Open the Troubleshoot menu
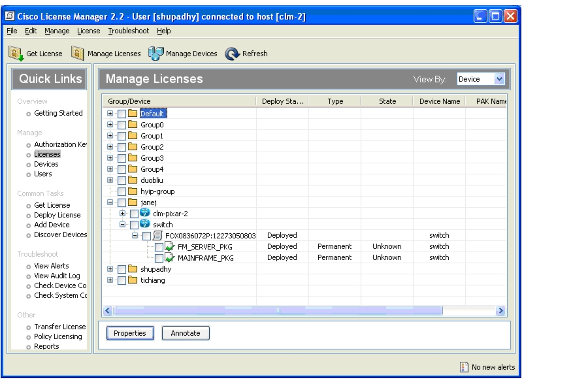The image size is (588, 388). pyautogui.click(x=128, y=31)
